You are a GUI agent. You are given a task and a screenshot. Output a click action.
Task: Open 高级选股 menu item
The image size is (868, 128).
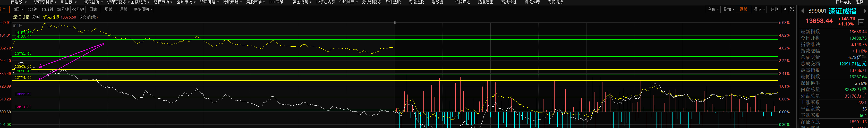coord(416,2)
